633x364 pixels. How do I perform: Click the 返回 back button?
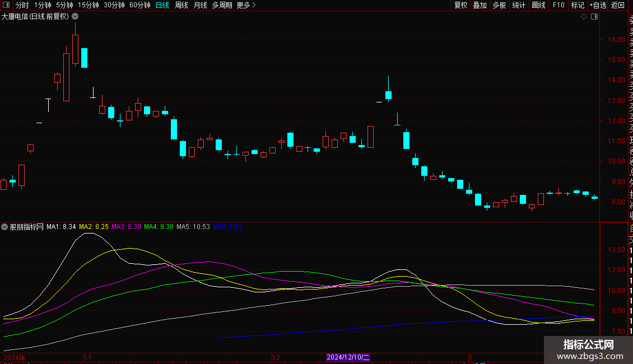pyautogui.click(x=618, y=5)
